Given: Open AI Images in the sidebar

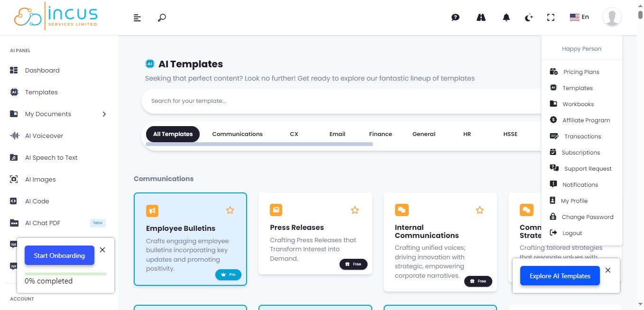Looking at the screenshot, I should point(40,180).
